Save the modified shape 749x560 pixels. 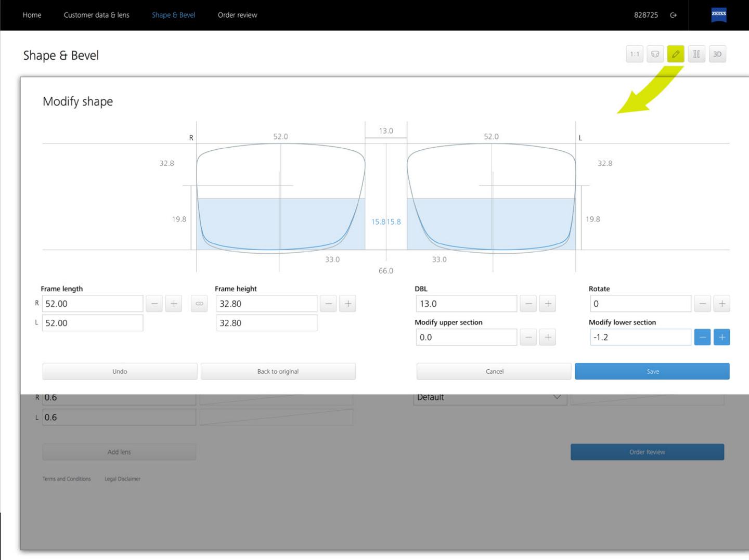[652, 371]
